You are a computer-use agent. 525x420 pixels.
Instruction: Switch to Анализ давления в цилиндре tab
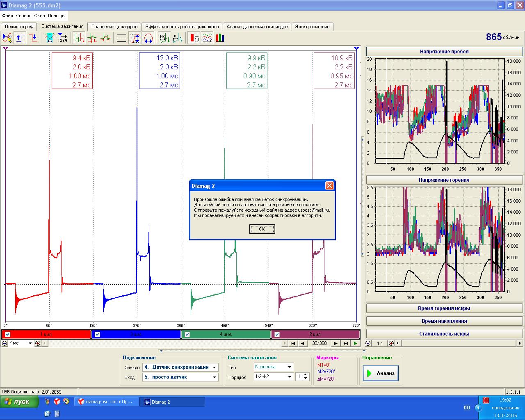click(x=257, y=27)
